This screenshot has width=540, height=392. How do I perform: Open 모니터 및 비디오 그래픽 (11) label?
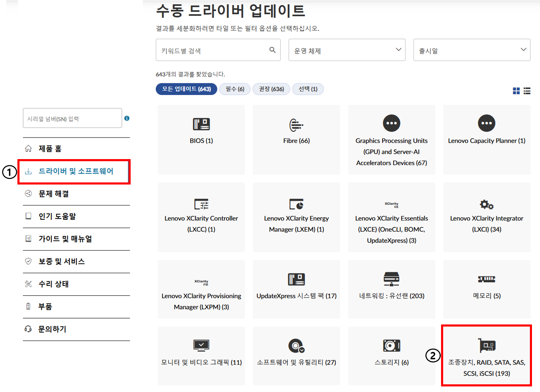(201, 362)
